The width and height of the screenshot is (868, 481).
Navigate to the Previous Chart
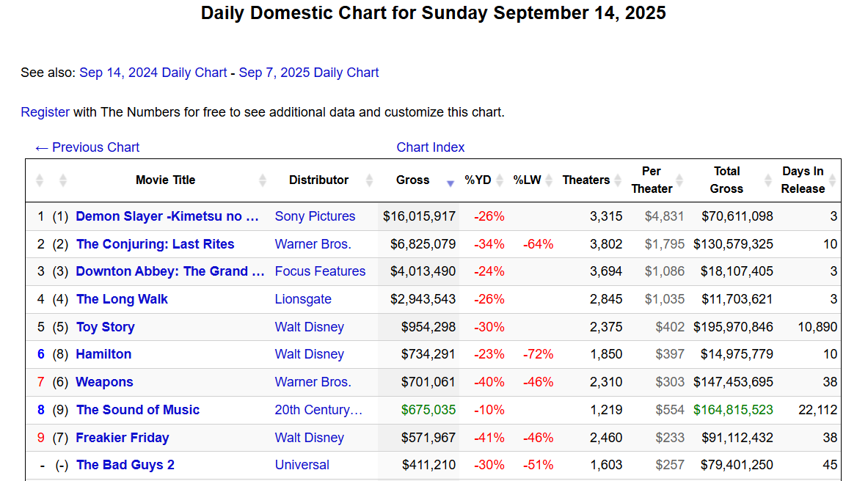(87, 147)
